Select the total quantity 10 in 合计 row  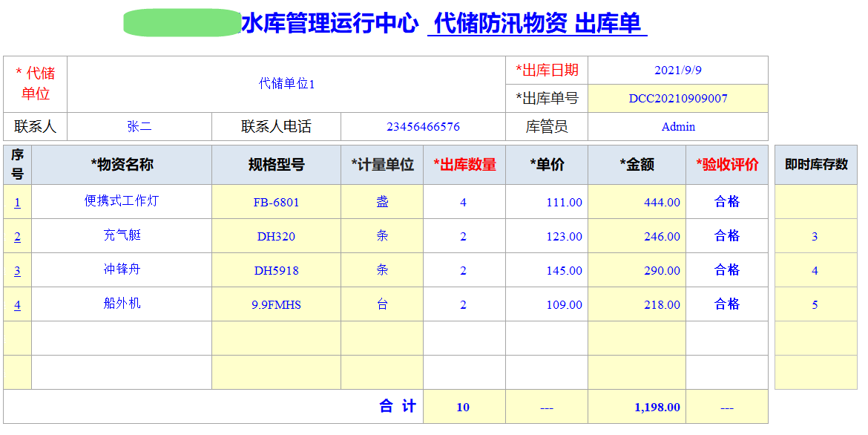click(x=464, y=407)
